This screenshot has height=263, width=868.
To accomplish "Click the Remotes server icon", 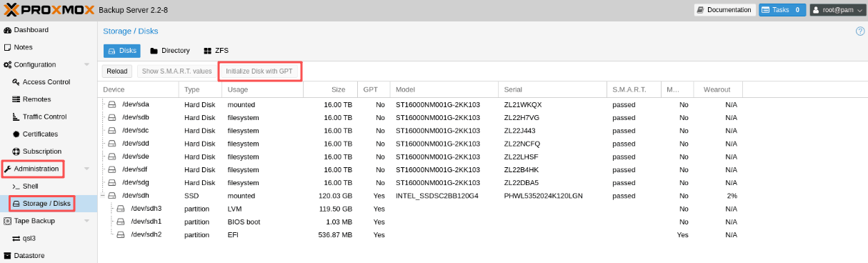I will pyautogui.click(x=16, y=99).
